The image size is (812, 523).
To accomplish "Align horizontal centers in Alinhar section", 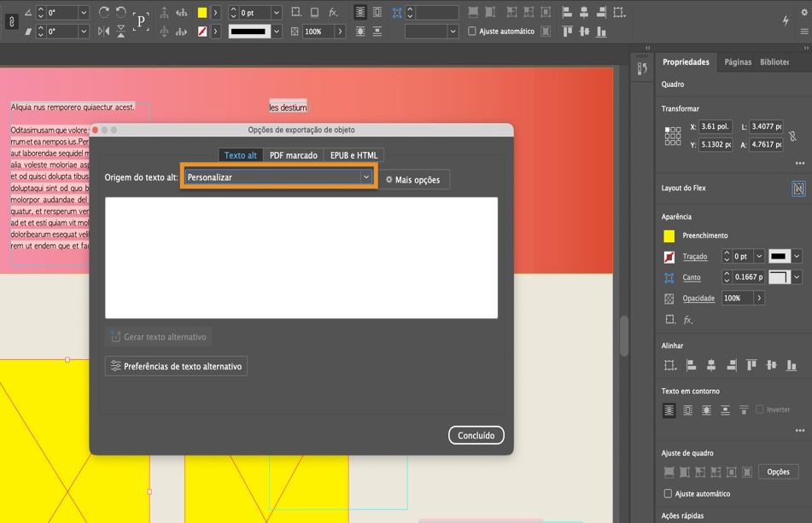I will pyautogui.click(x=711, y=365).
